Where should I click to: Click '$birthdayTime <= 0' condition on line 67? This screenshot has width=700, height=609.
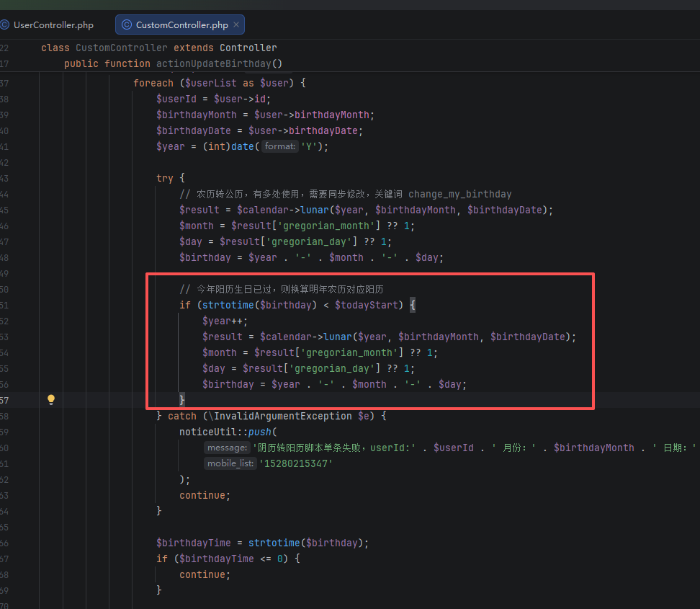click(x=230, y=559)
